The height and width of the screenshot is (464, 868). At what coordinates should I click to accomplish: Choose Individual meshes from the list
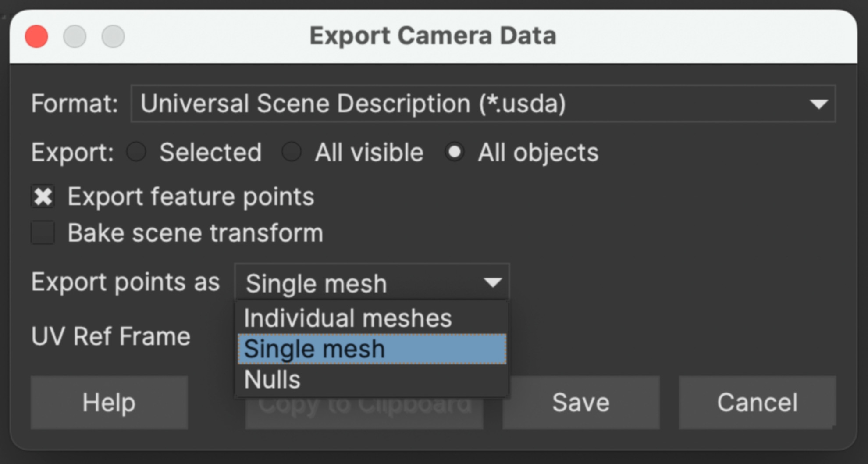(348, 317)
